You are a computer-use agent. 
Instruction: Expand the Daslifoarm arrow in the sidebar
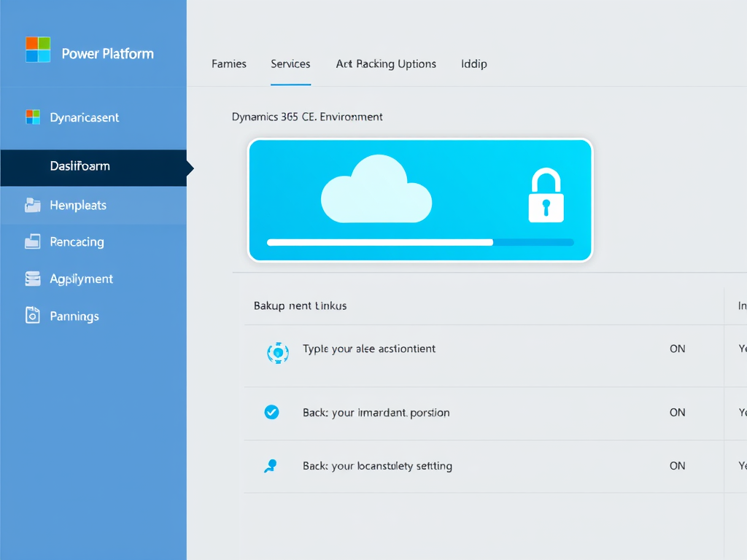[190, 168]
